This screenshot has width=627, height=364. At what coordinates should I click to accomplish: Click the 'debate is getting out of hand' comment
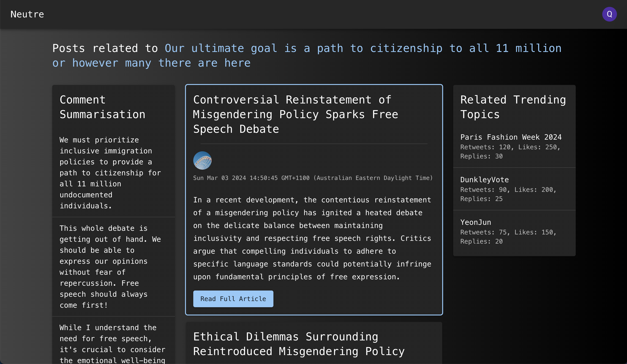click(110, 266)
